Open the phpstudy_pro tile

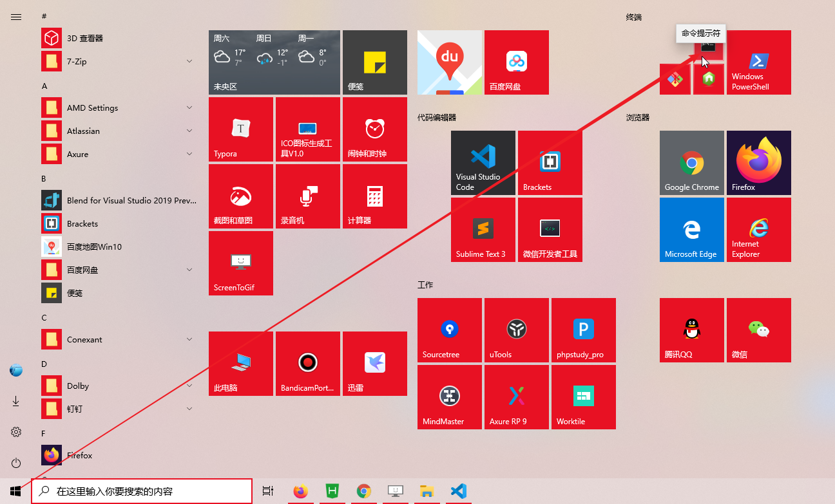(584, 330)
